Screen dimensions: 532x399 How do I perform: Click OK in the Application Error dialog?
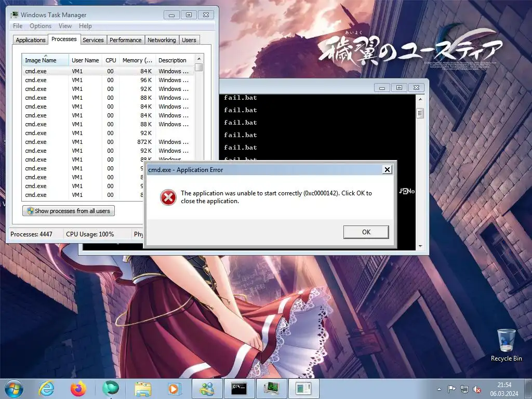366,232
